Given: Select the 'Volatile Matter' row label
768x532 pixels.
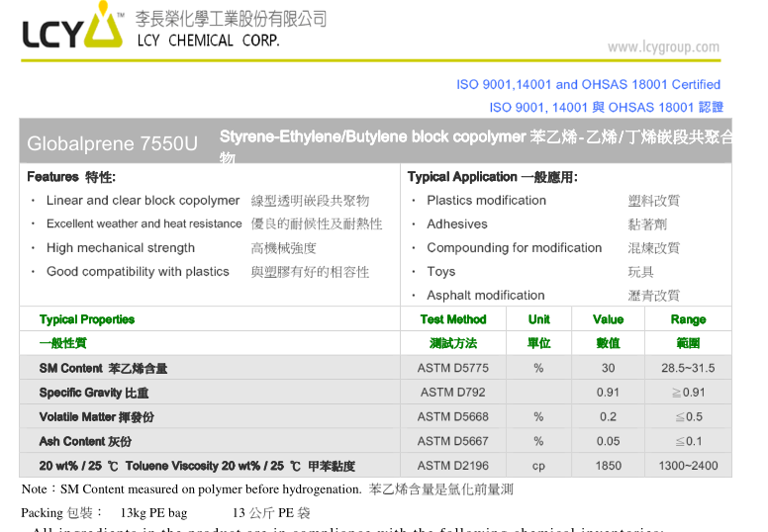Looking at the screenshot, I should 96,417.
